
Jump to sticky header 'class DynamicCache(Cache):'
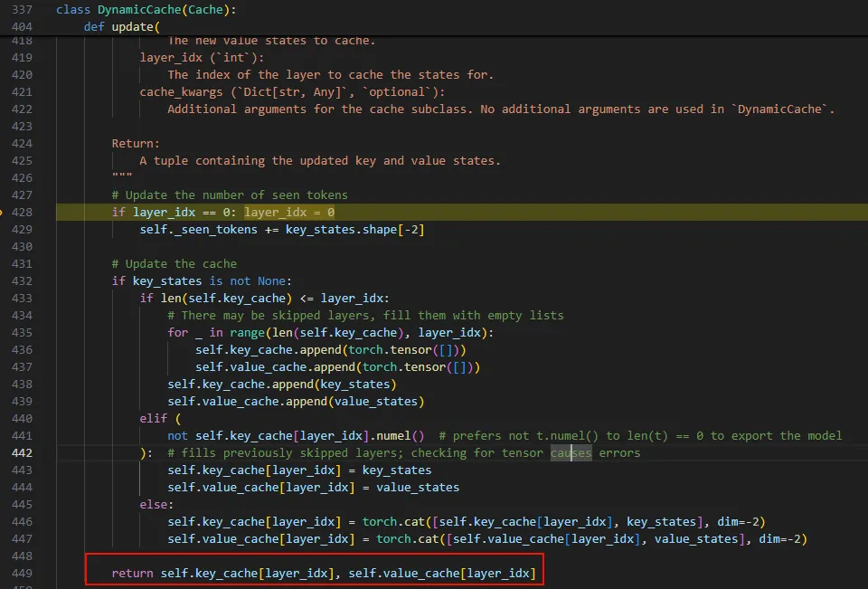146,9
